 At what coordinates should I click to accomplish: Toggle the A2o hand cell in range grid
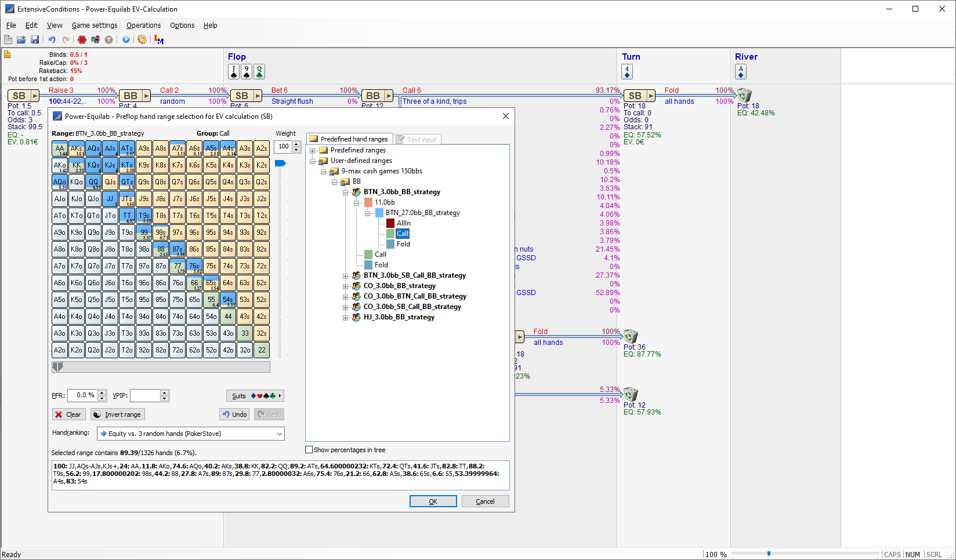point(60,350)
